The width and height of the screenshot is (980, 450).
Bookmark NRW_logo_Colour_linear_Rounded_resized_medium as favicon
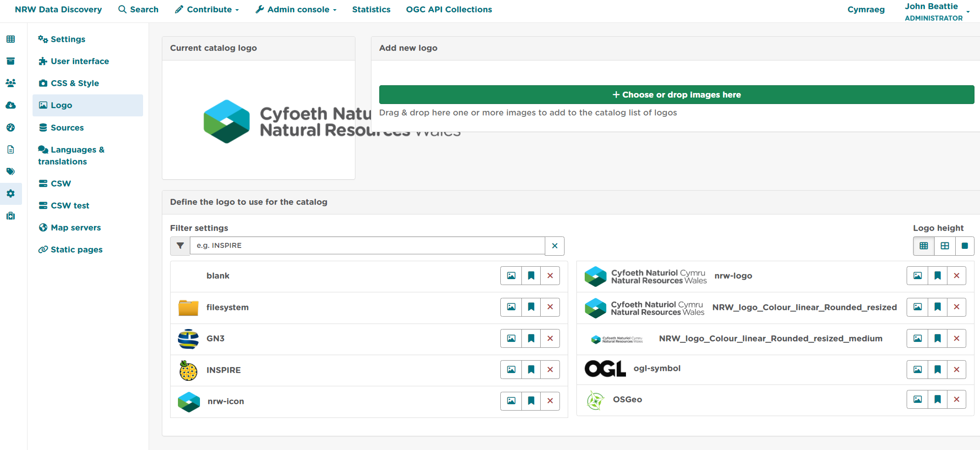coord(938,338)
